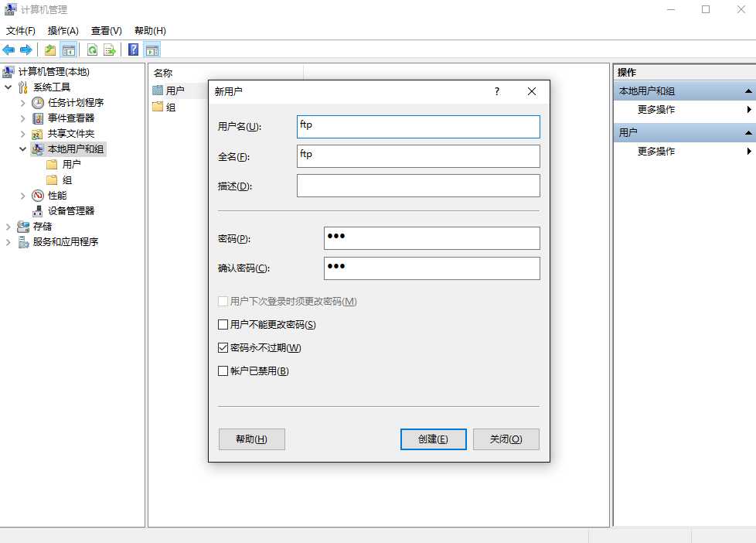Select 性能 tree item

pos(57,196)
